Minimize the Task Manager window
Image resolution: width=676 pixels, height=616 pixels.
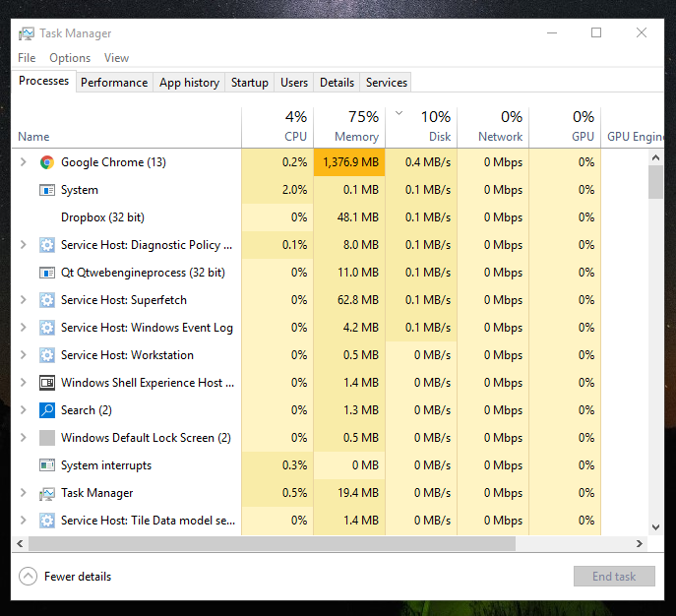coord(552,32)
